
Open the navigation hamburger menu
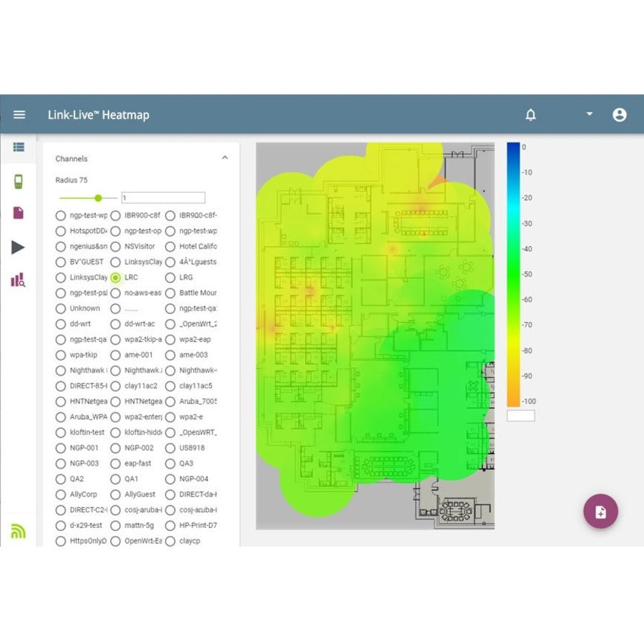pos(19,114)
